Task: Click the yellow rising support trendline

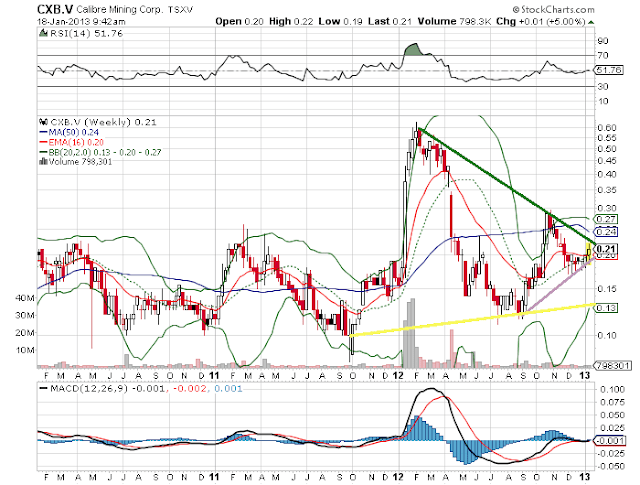Action: click(x=473, y=320)
